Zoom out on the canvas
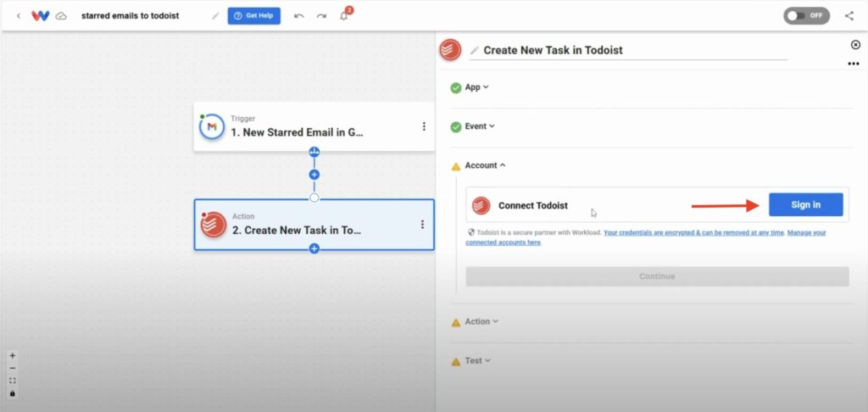This screenshot has width=868, height=412. (x=13, y=368)
